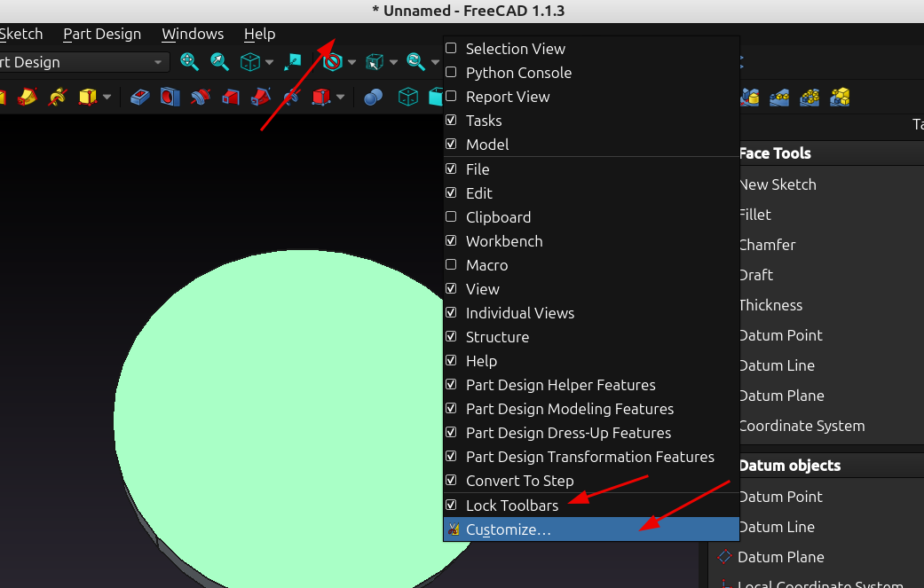The width and height of the screenshot is (924, 588).
Task: Click the wireframe cube icon beside Boolean
Action: point(407,97)
